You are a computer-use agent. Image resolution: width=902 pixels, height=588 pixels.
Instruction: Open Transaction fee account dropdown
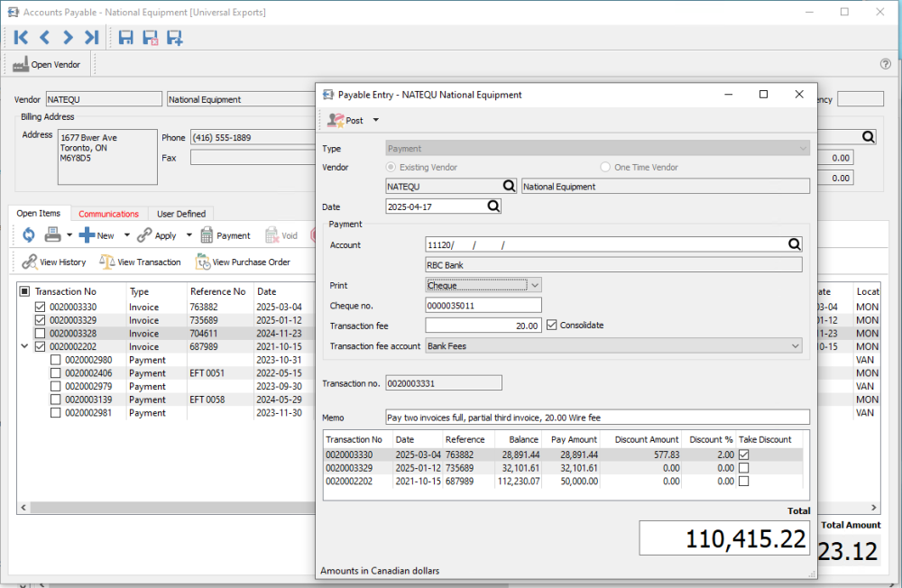click(795, 345)
